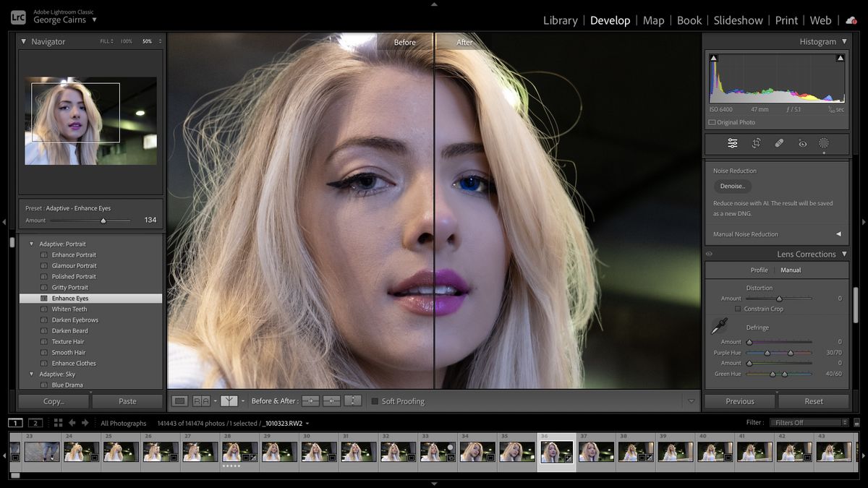The height and width of the screenshot is (488, 868).
Task: Switch to the Library module
Action: (560, 20)
